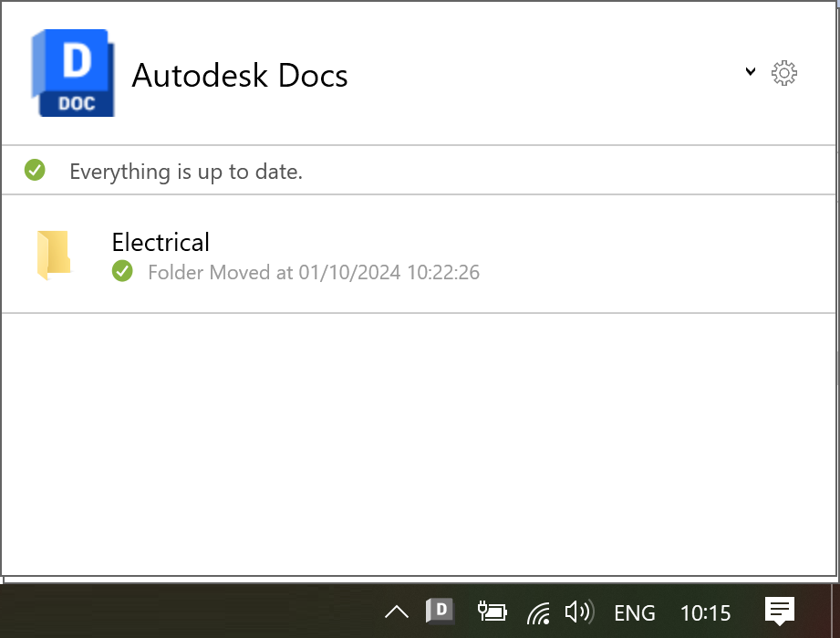Open the settings gear icon
This screenshot has width=840, height=638.
[784, 73]
